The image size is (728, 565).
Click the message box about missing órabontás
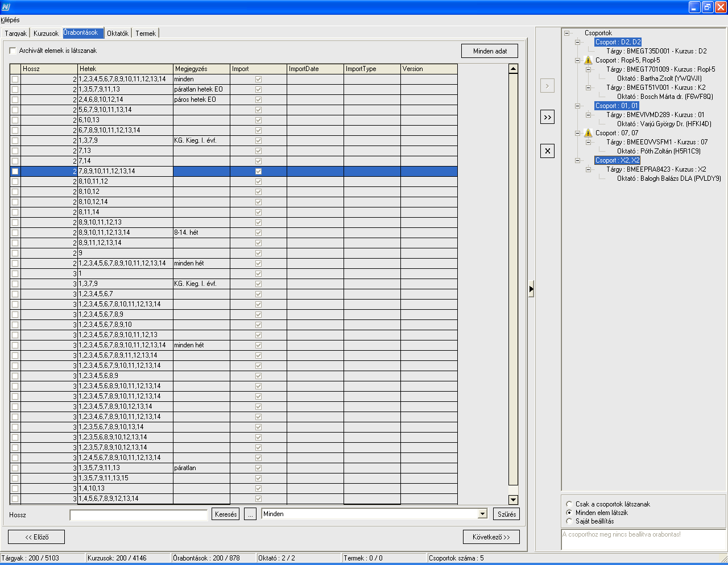click(643, 539)
